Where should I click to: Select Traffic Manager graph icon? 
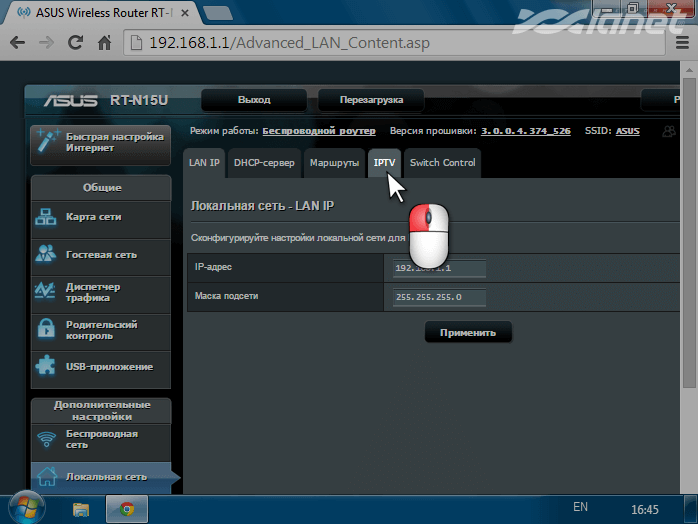[47, 291]
